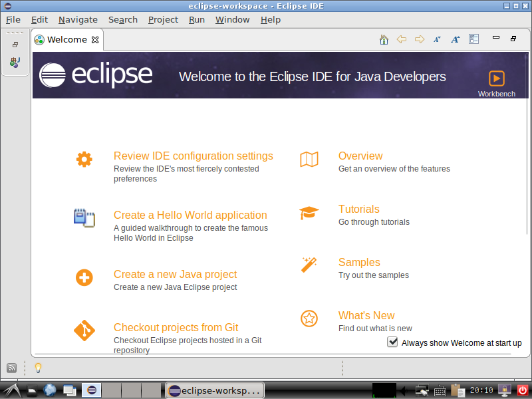The height and width of the screenshot is (399, 532).
Task: Click the clock showing 20:10
Action: pyautogui.click(x=481, y=390)
